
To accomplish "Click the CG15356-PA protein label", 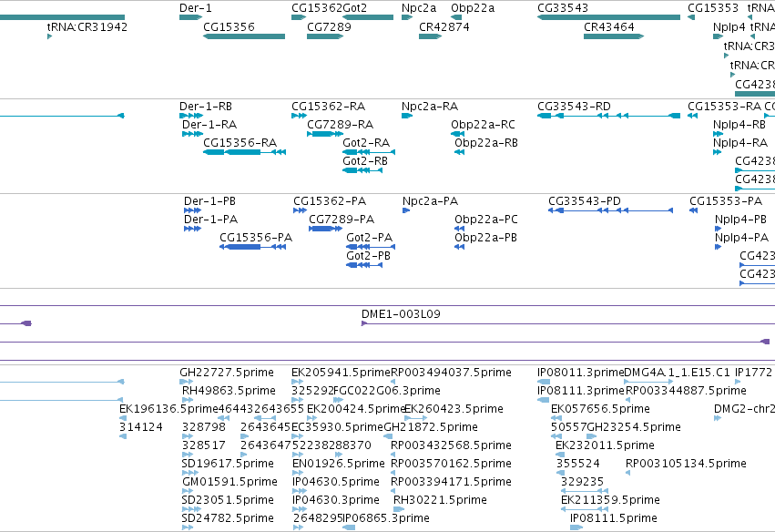I will point(256,238).
